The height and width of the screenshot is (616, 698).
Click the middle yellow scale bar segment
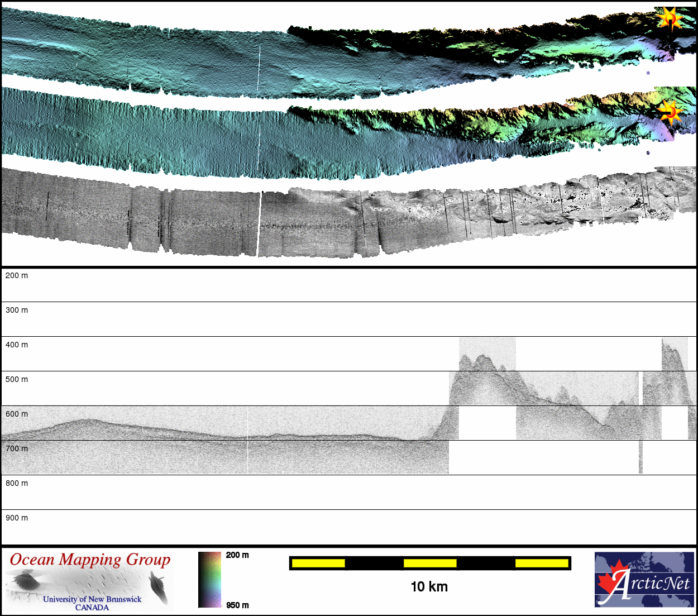coord(430,563)
